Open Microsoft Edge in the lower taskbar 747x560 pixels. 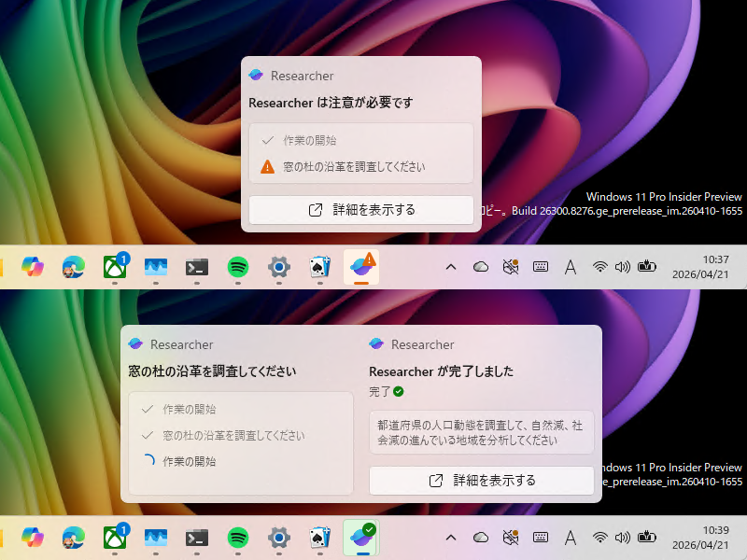(74, 538)
